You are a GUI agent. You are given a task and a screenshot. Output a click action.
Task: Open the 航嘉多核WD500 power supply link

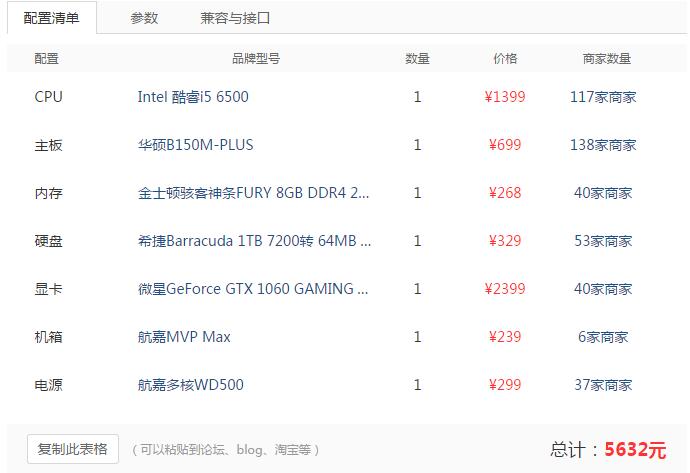point(191,385)
